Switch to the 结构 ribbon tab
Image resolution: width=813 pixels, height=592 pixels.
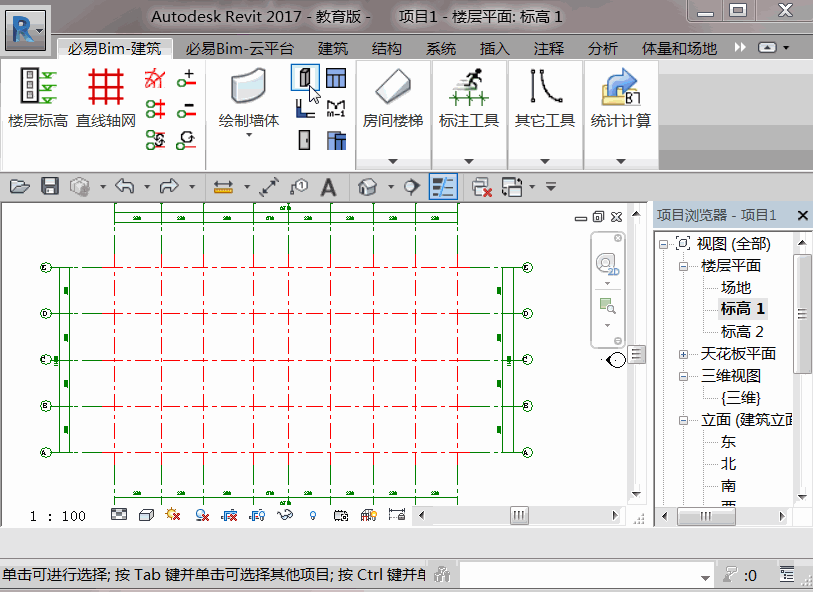pyautogui.click(x=387, y=49)
